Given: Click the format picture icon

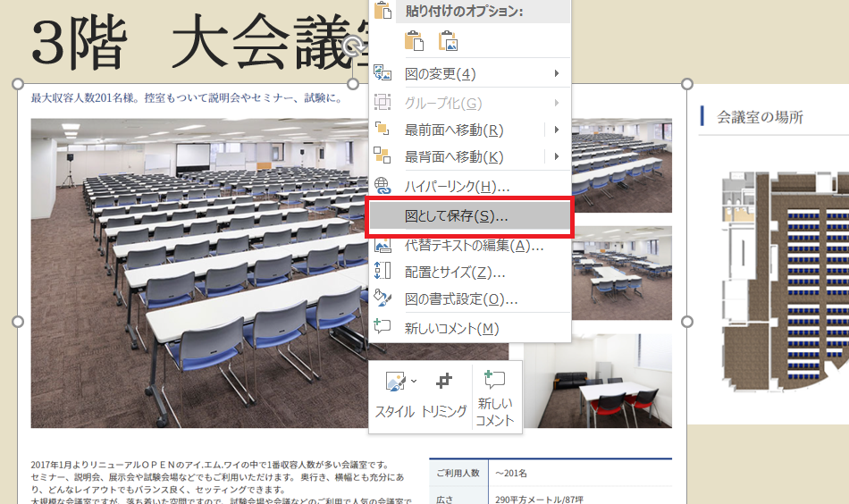Looking at the screenshot, I should click(382, 298).
